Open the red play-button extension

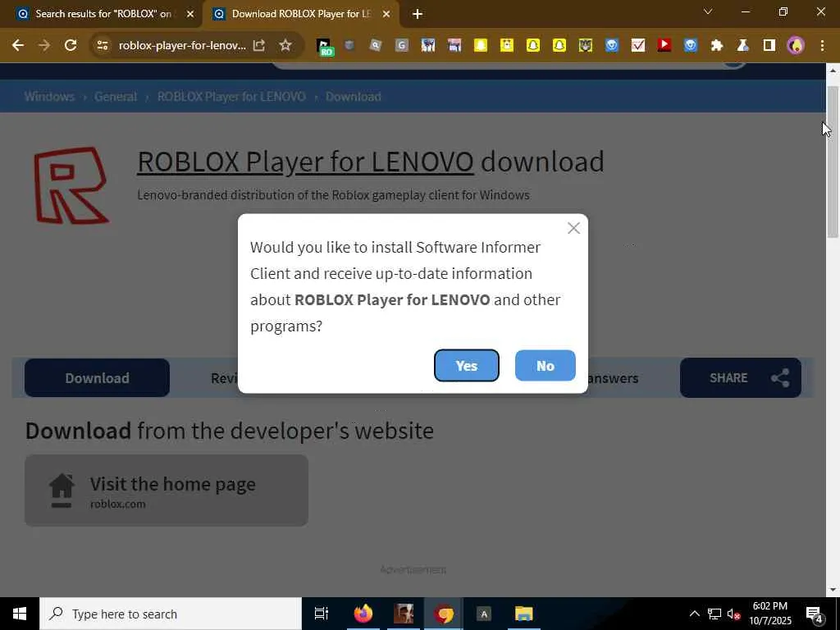664,46
